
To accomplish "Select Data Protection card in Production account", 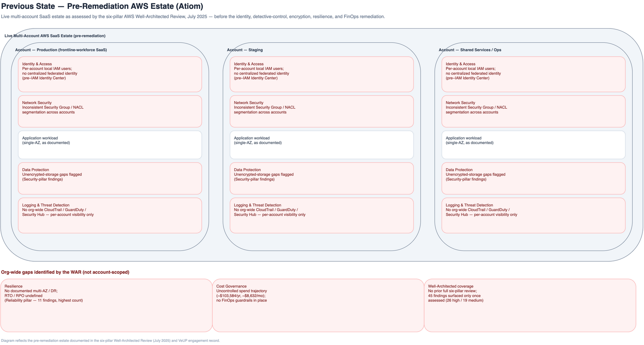I will tap(110, 178).
